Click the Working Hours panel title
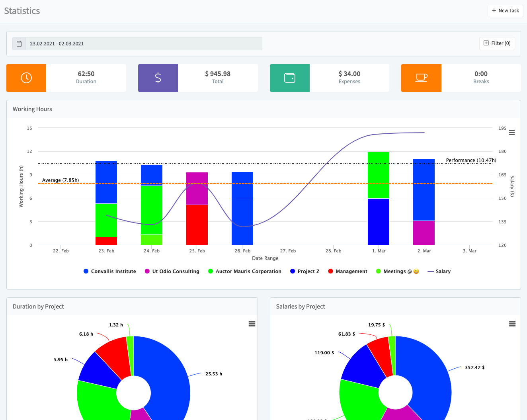Screen dimensions: 527x420 coord(32,109)
